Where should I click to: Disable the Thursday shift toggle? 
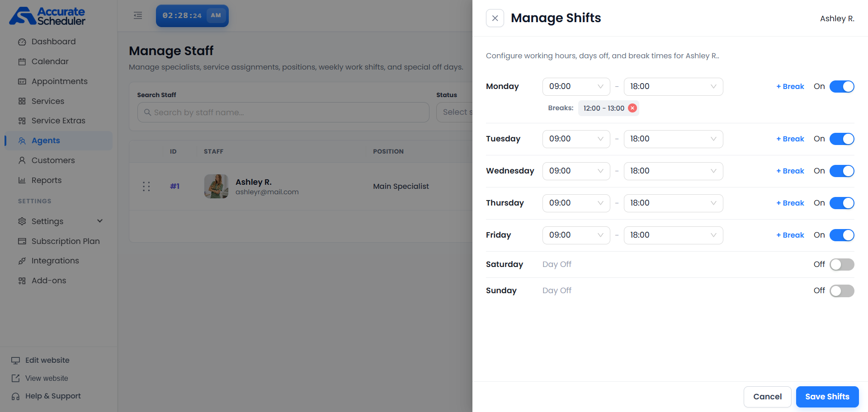click(842, 203)
